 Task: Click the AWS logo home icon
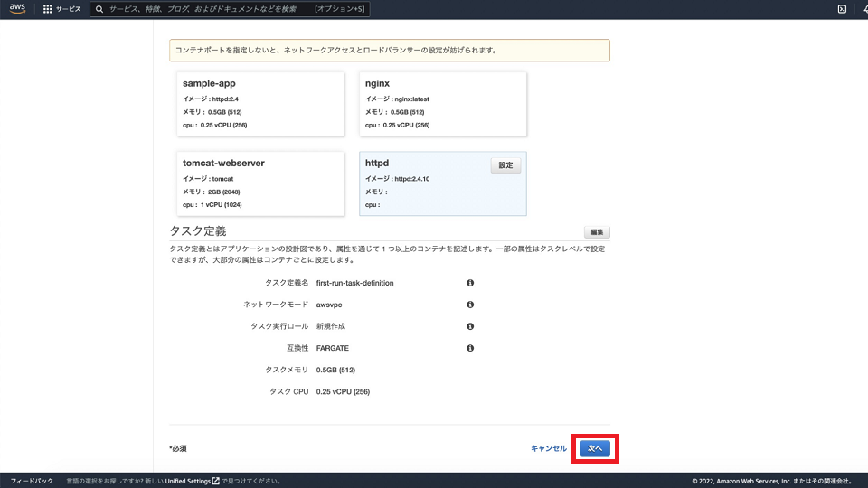(x=17, y=8)
